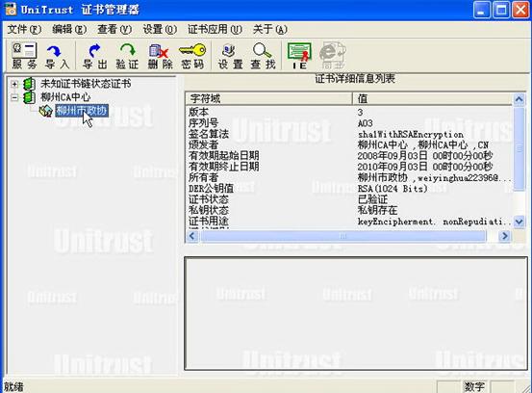This screenshot has width=532, height=393.
Task: Select the 值 column header
Action: tap(433, 98)
